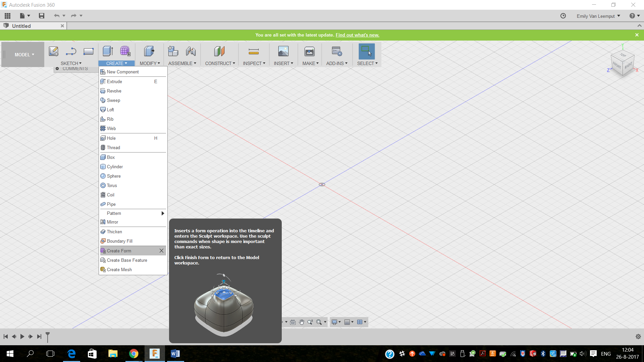Select the Sphere primitive icon
Viewport: 644px width, 362px height.
(103, 176)
